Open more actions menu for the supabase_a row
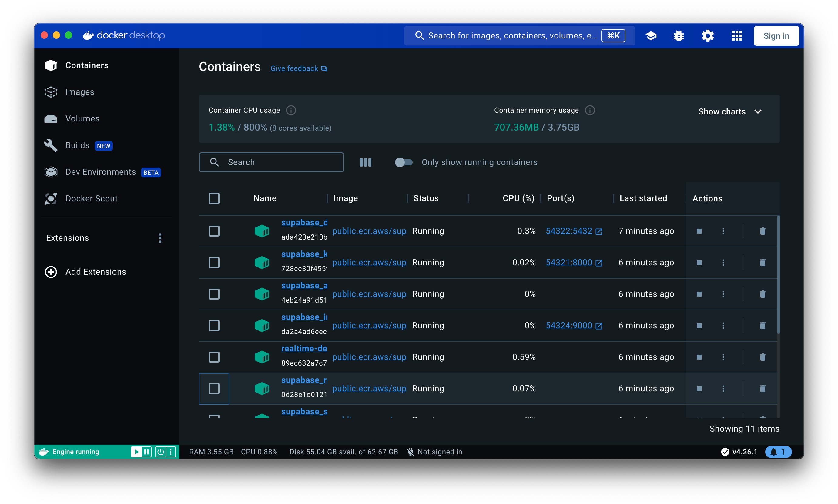 pos(723,294)
